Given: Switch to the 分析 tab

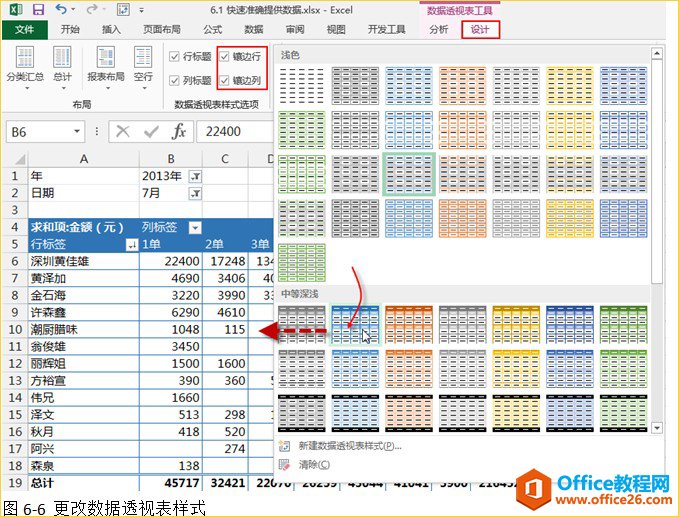Looking at the screenshot, I should tap(439, 29).
